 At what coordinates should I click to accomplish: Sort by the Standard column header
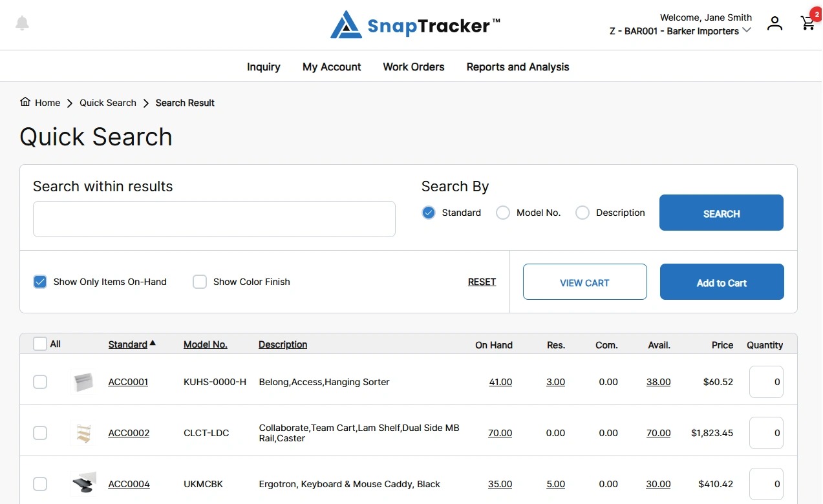[128, 344]
